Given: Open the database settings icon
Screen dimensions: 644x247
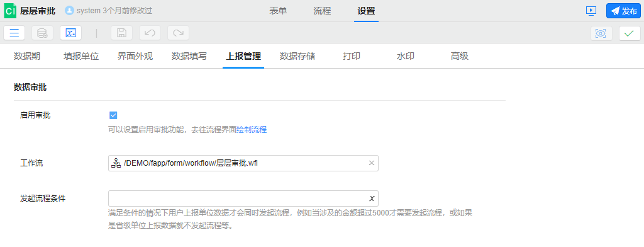Looking at the screenshot, I should tap(42, 33).
